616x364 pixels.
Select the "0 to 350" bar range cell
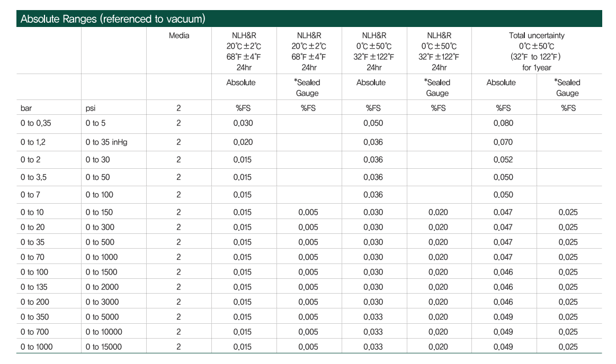(x=34, y=317)
